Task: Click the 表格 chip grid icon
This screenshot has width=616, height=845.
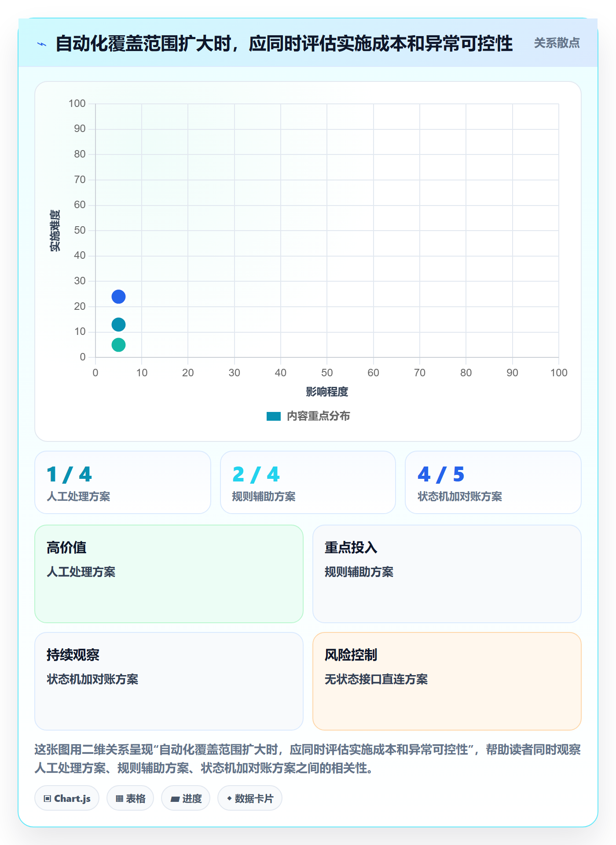Action: (119, 799)
